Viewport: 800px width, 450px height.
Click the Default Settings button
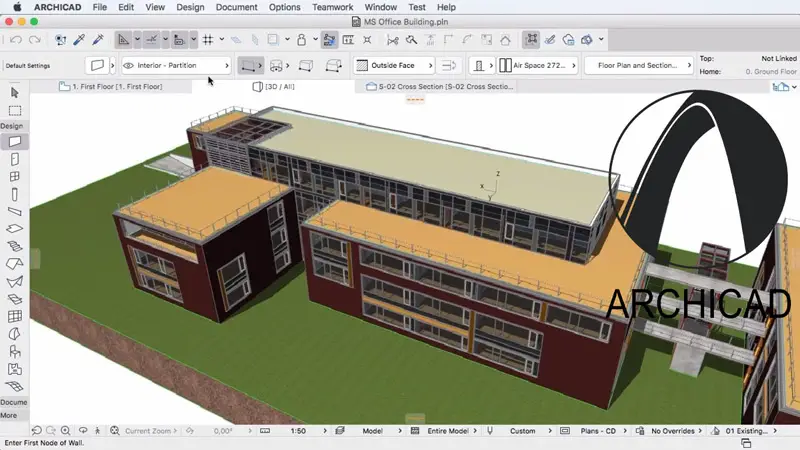pyautogui.click(x=30, y=65)
